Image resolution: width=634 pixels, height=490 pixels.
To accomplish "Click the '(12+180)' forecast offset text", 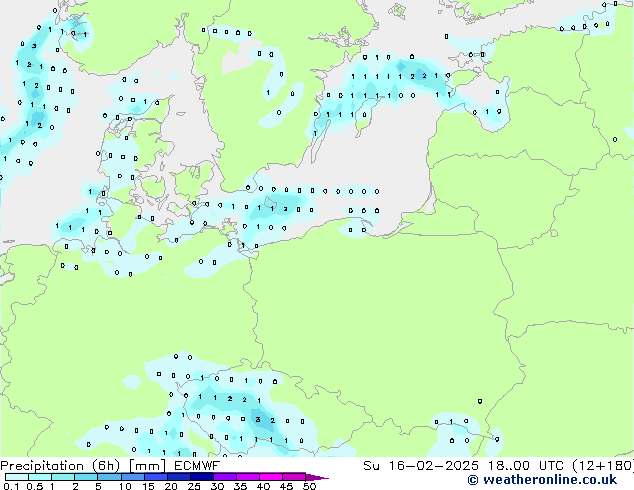I will (x=603, y=466).
